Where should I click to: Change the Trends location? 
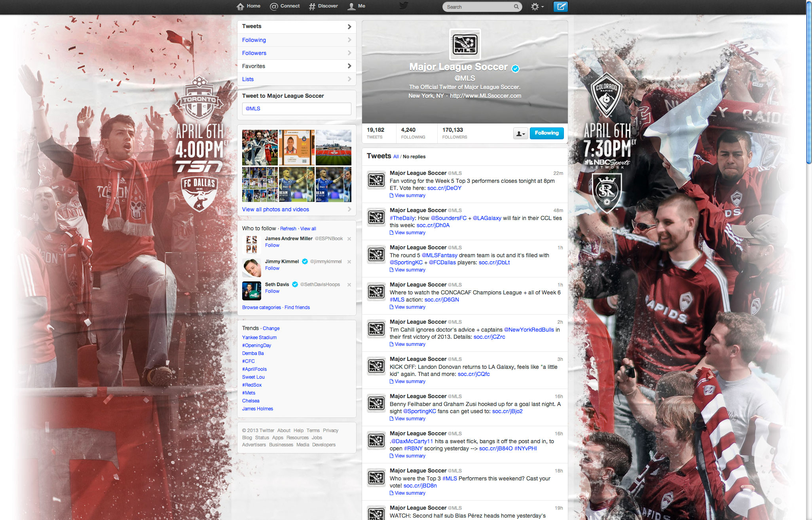271,328
